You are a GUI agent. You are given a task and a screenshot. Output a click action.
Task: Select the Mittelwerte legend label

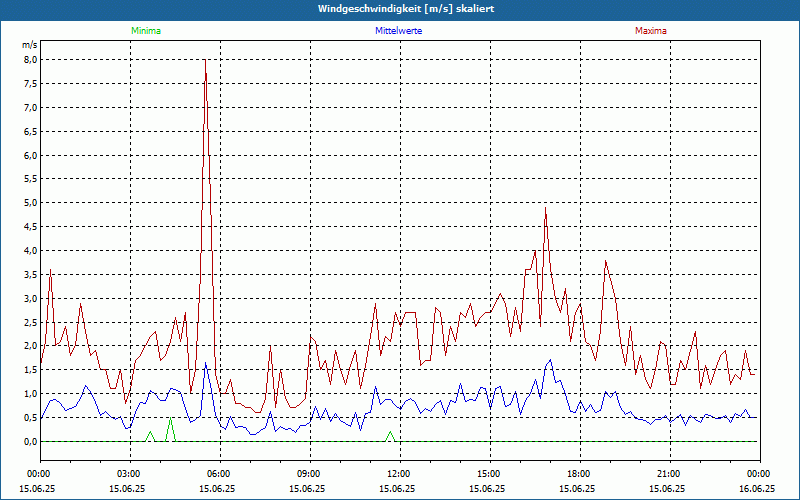pos(398,31)
